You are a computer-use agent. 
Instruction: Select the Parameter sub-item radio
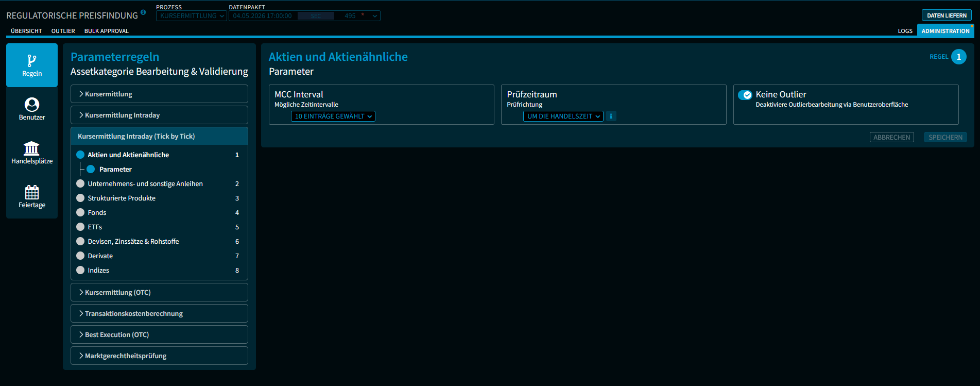tap(91, 169)
